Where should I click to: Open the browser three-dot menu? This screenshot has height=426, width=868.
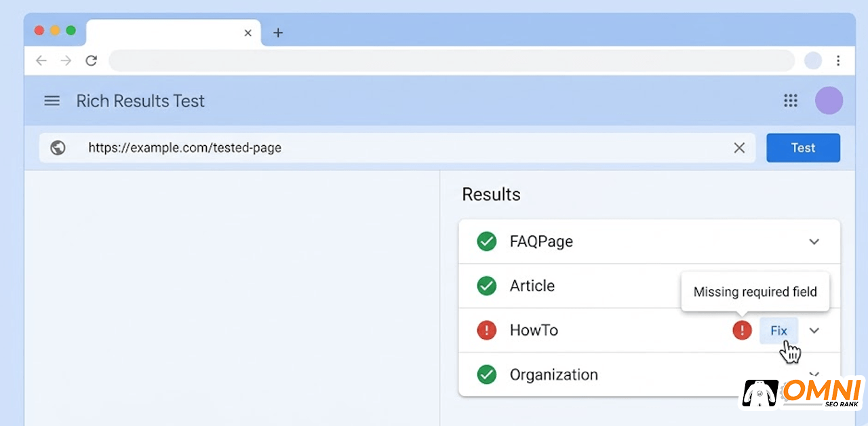[838, 61]
